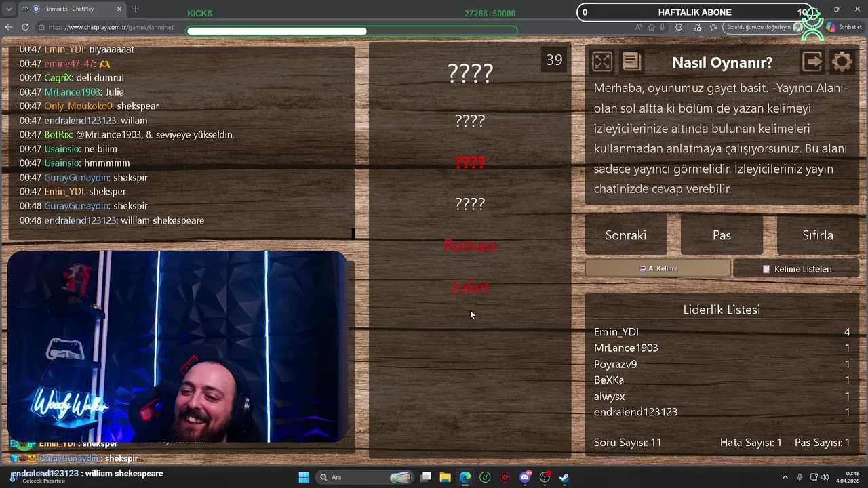Image resolution: width=868 pixels, height=488 pixels.
Task: Open the Copilot "Sohbet et" button
Action: [x=844, y=27]
